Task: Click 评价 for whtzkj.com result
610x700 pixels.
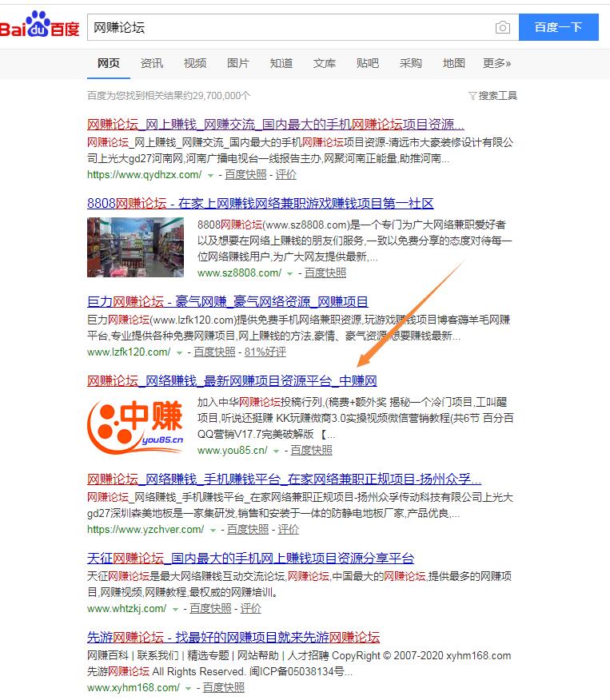Action: (x=251, y=608)
